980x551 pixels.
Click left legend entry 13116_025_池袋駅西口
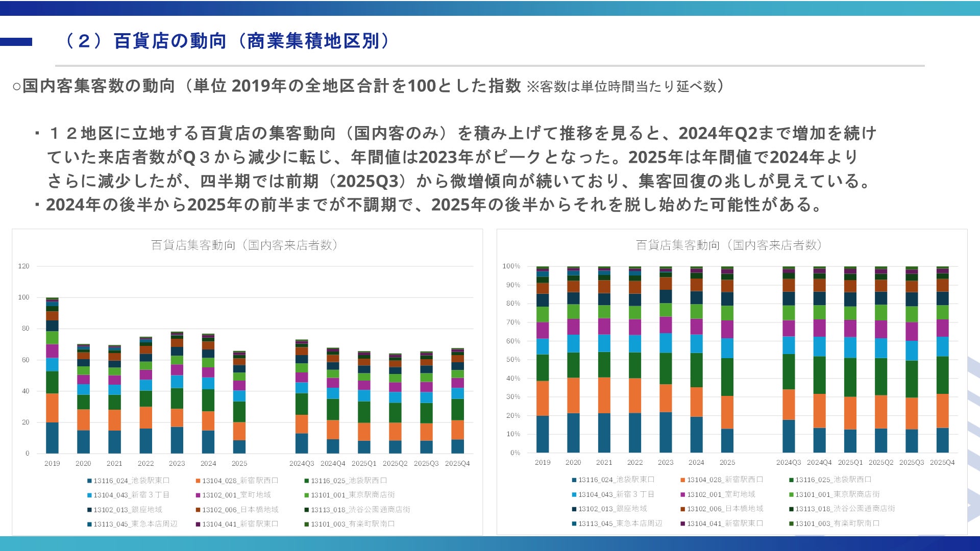click(x=349, y=481)
